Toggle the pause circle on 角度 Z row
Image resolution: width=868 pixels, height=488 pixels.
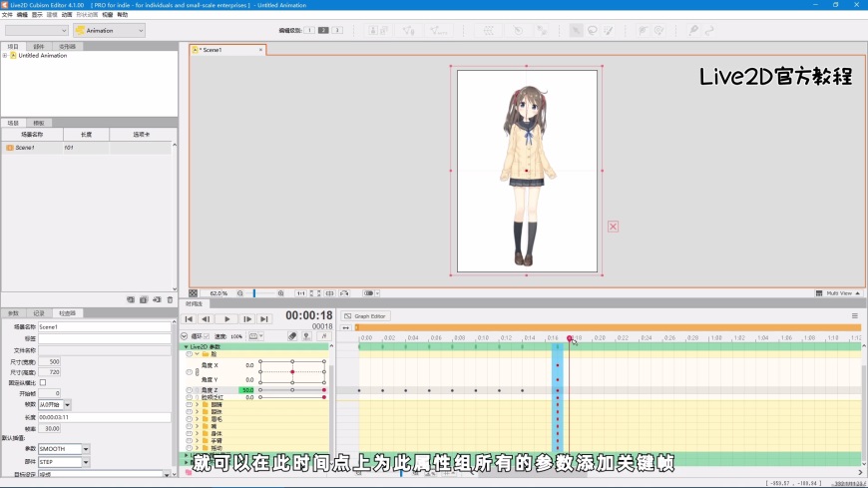190,390
